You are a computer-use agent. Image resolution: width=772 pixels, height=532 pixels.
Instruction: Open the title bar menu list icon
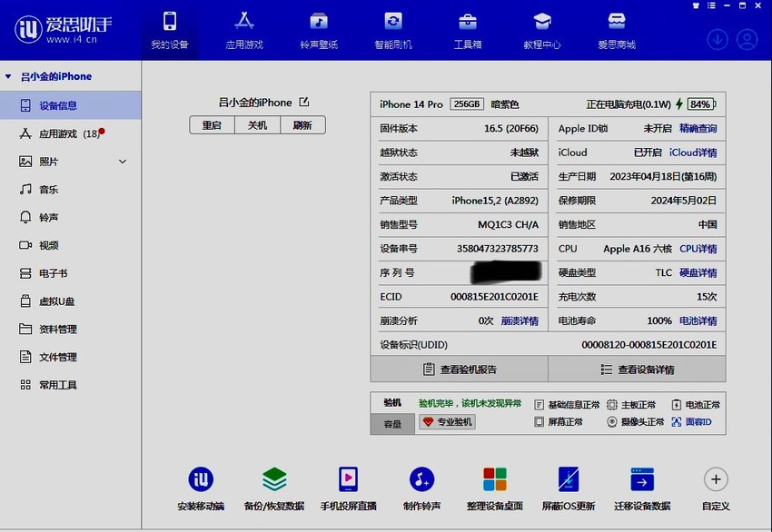click(x=711, y=6)
